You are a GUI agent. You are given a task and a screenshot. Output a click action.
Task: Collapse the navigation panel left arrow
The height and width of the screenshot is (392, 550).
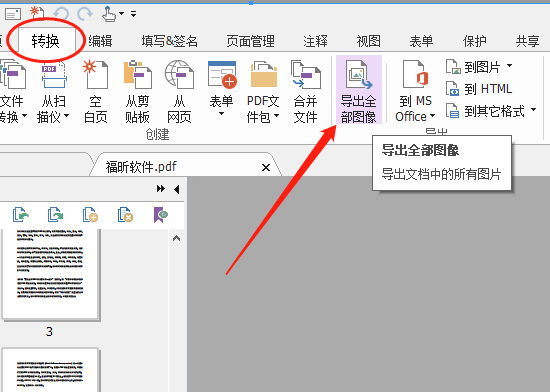pos(177,189)
